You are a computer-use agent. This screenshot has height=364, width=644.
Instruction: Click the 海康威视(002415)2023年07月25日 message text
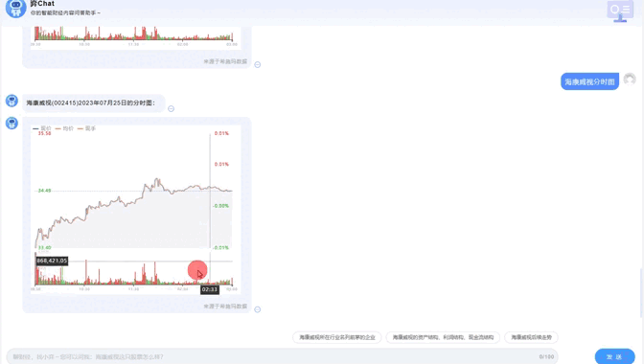click(91, 103)
